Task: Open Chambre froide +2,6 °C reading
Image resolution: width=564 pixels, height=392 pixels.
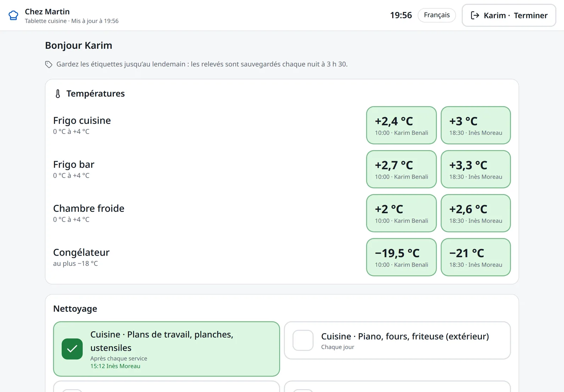Action: pyautogui.click(x=476, y=213)
